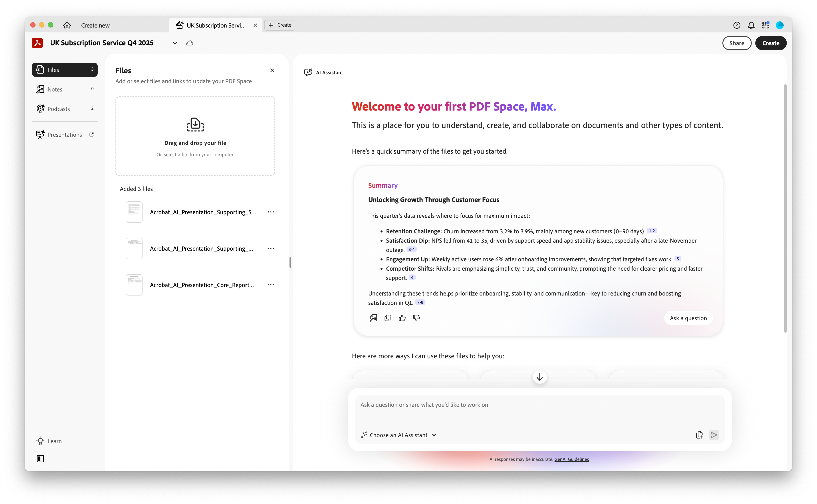Follow the GenAI Guidelines link
The image size is (817, 504).
[571, 459]
